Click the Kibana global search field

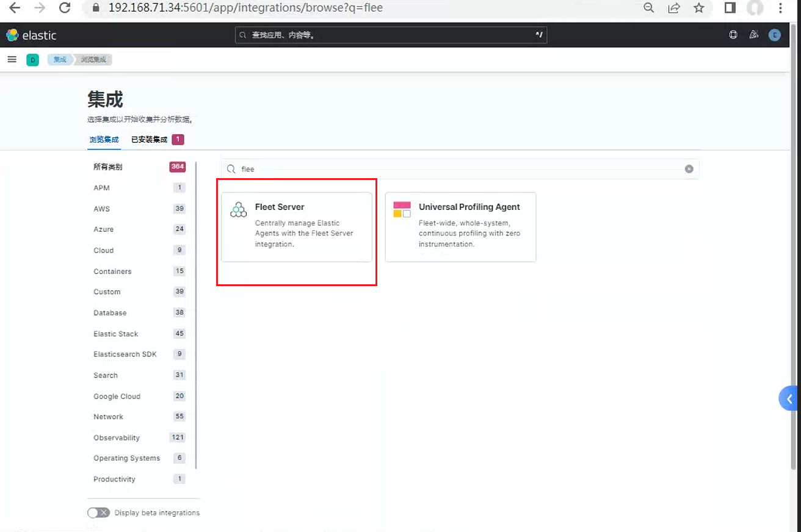tap(391, 35)
